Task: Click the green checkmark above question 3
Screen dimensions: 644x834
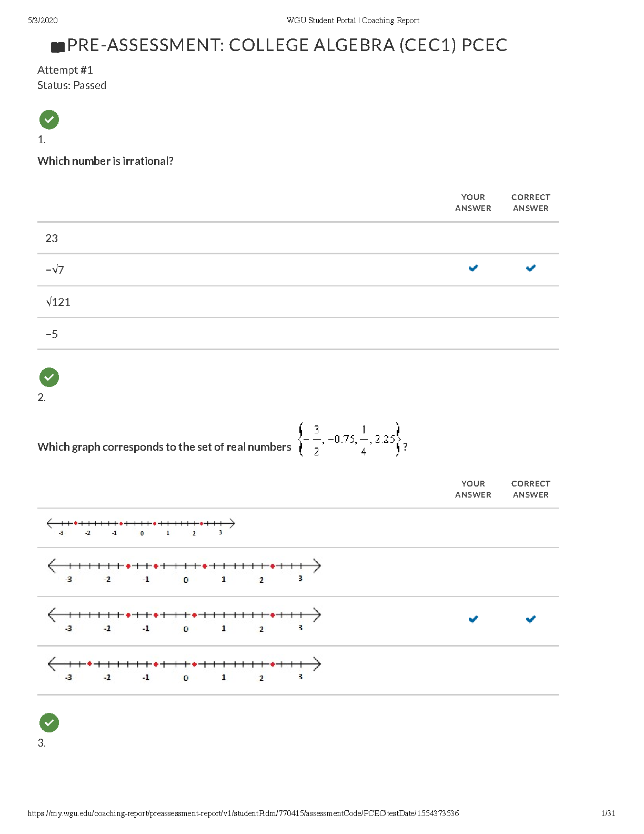Action: 49,722
